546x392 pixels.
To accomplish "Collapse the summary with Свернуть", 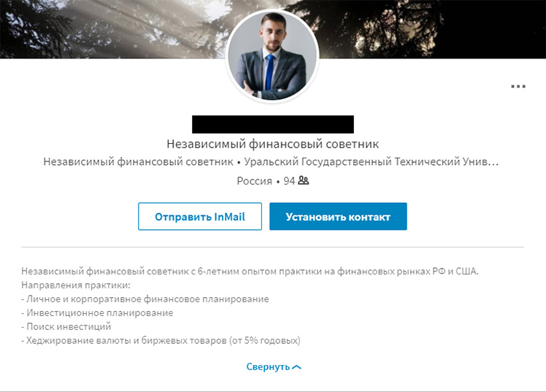I will click(268, 367).
